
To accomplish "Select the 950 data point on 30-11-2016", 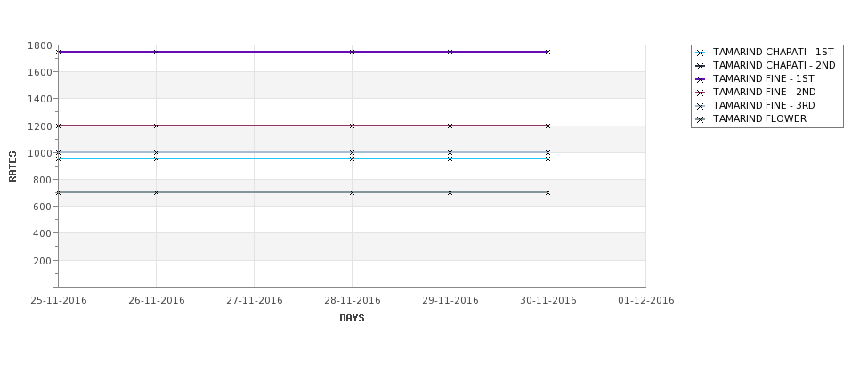I will point(548,158).
